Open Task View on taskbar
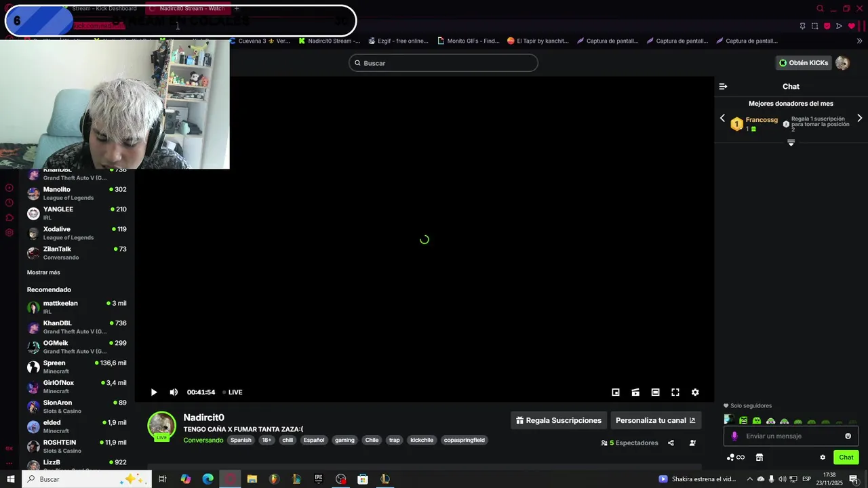Viewport: 868px width, 488px height. tap(163, 479)
